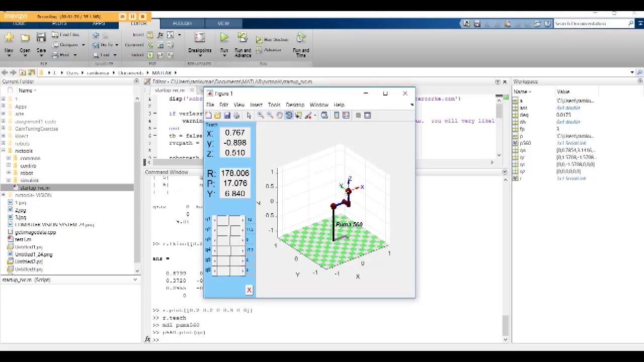Open the Insert menu in Figure 1

(x=256, y=105)
